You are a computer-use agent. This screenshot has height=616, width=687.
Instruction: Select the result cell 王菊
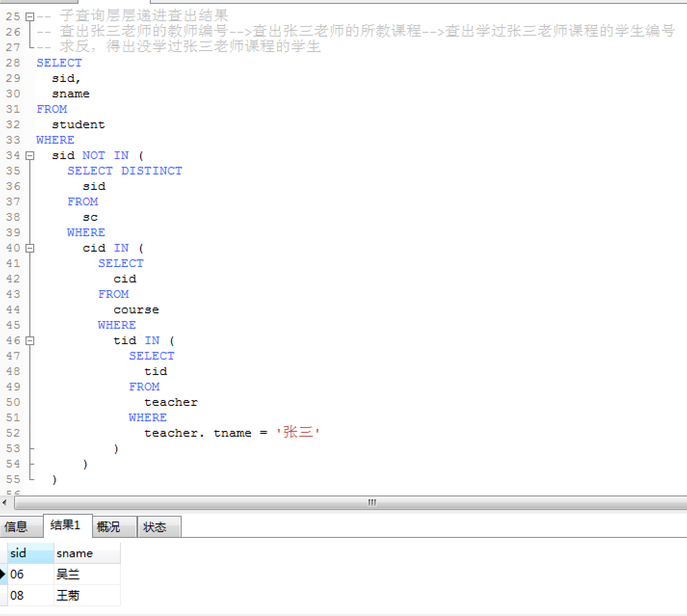pyautogui.click(x=87, y=595)
